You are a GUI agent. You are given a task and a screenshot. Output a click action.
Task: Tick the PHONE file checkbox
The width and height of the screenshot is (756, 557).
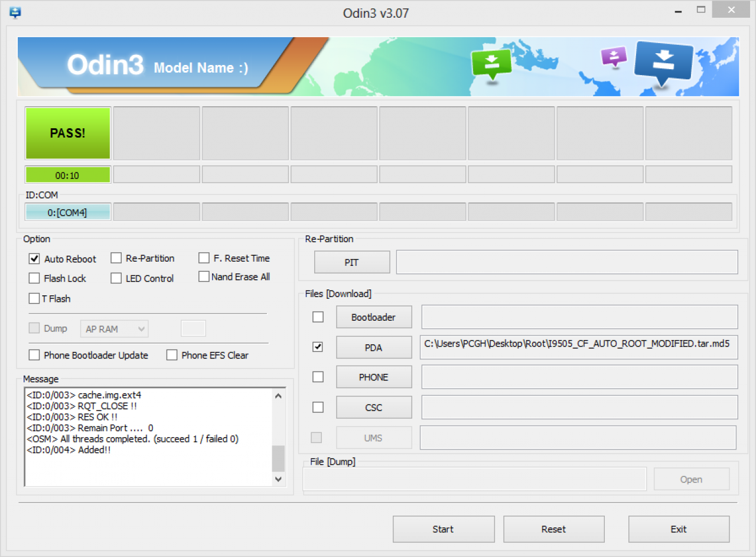318,377
